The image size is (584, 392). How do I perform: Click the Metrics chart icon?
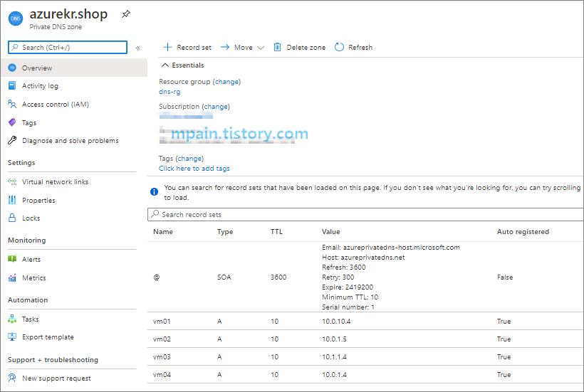coord(12,277)
